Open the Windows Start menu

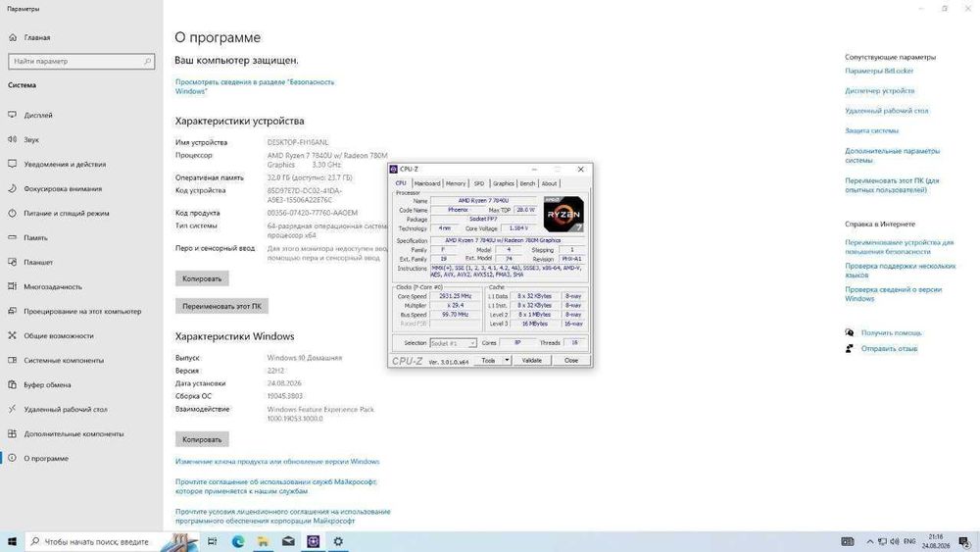(x=12, y=541)
